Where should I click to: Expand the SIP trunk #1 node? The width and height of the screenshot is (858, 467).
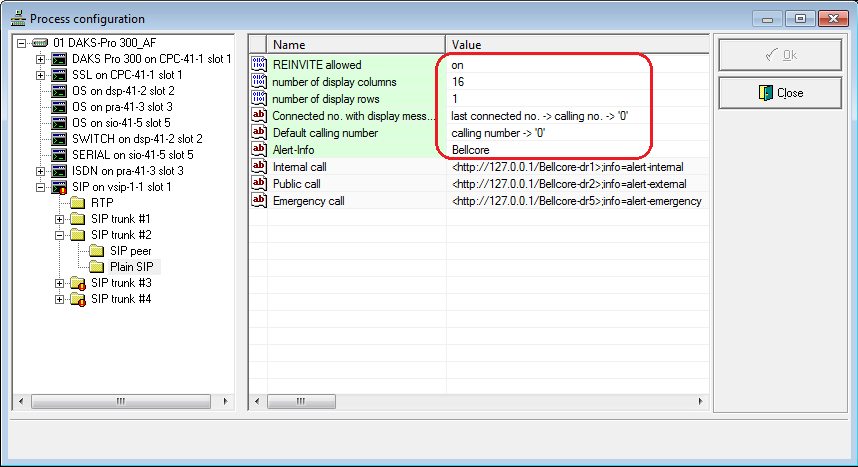coord(60,219)
